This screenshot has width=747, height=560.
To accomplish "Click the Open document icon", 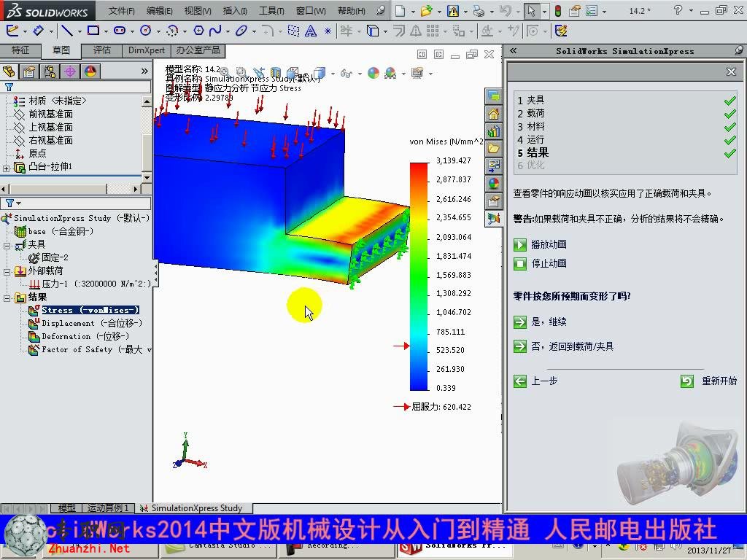I will [x=426, y=10].
